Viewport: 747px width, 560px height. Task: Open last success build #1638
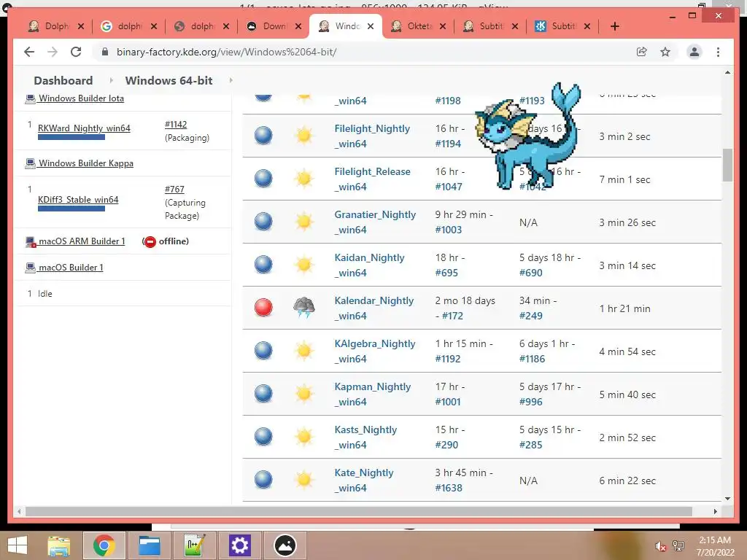449,488
